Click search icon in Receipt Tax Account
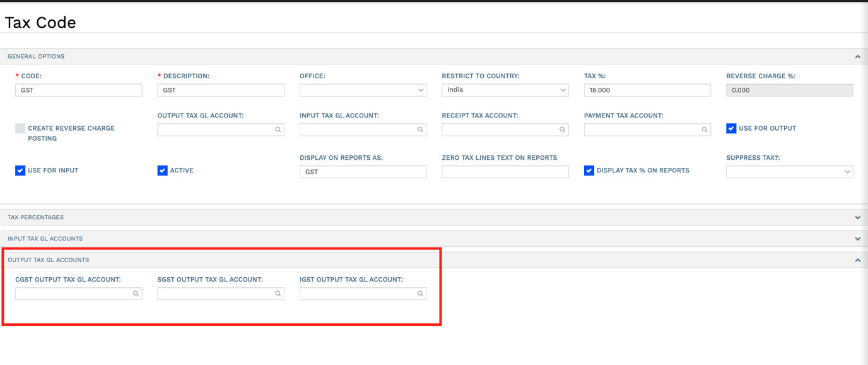Image resolution: width=868 pixels, height=365 pixels. tap(562, 129)
